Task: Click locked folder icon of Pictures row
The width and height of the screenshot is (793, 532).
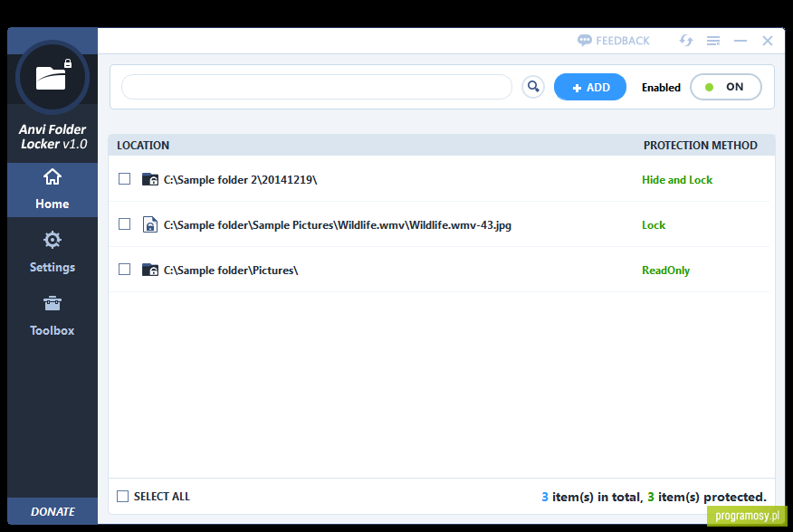Action: (x=149, y=270)
